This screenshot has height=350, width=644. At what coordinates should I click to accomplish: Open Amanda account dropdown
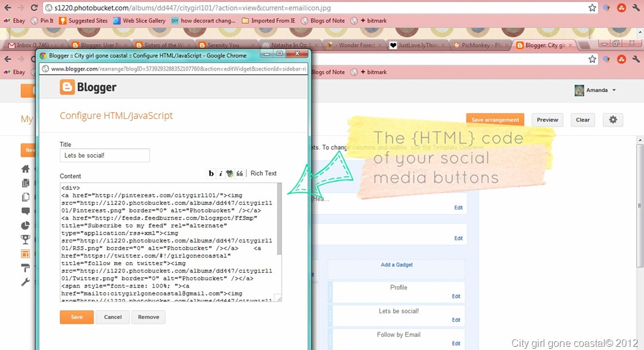coord(596,90)
